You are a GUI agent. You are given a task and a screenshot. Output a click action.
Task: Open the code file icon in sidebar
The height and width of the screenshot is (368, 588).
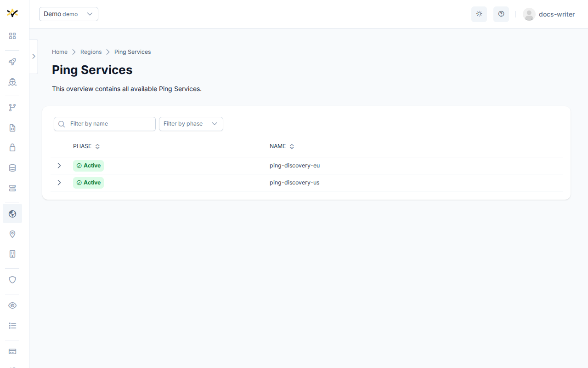click(x=12, y=128)
